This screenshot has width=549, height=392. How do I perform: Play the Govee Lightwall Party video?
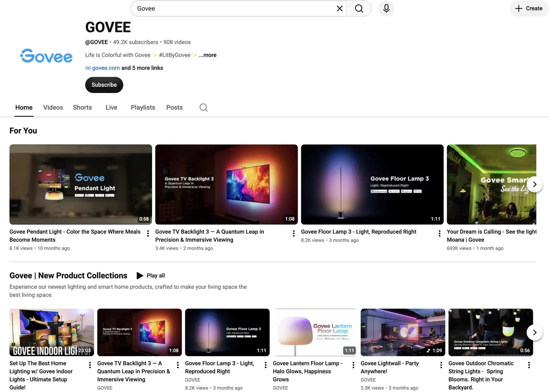pos(403,332)
